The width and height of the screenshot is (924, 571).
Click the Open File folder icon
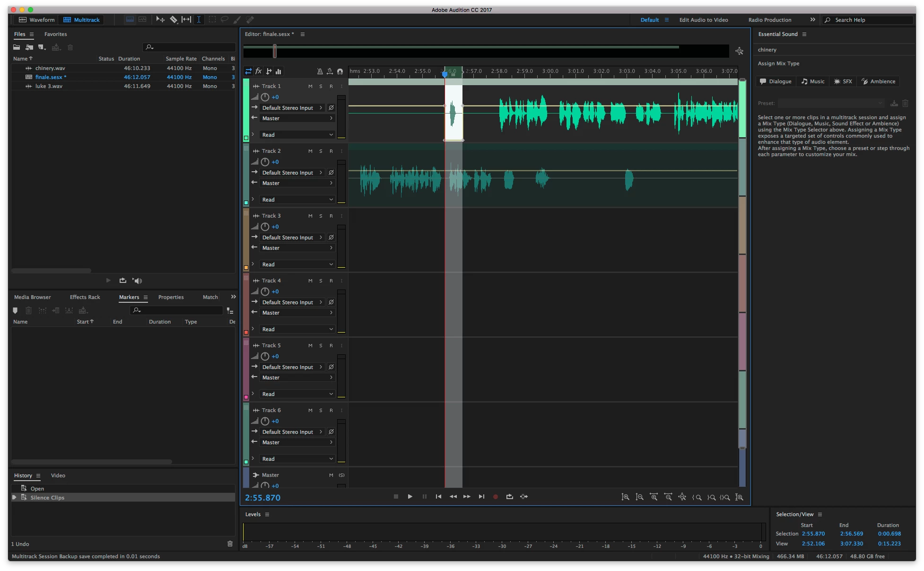click(17, 47)
